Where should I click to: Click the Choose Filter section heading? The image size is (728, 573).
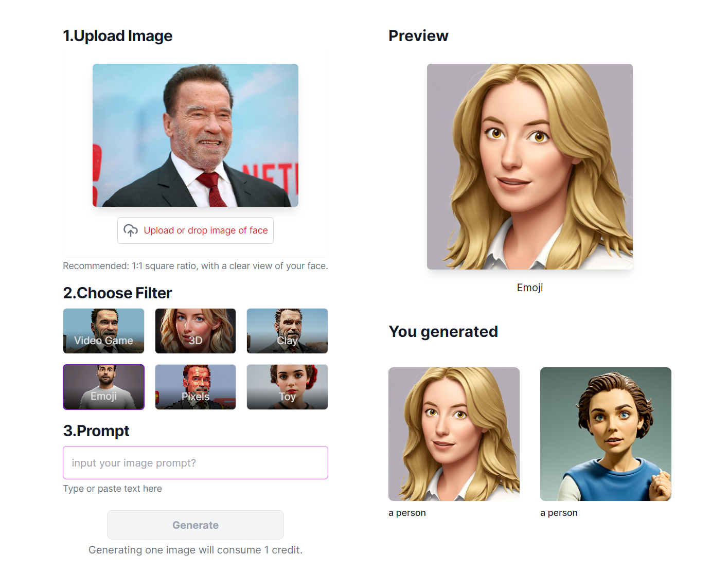pos(117,293)
